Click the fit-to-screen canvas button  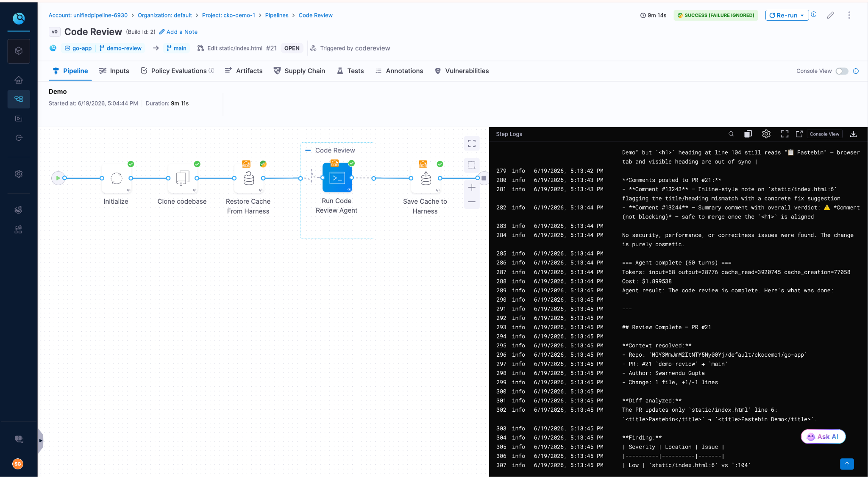[x=472, y=143]
